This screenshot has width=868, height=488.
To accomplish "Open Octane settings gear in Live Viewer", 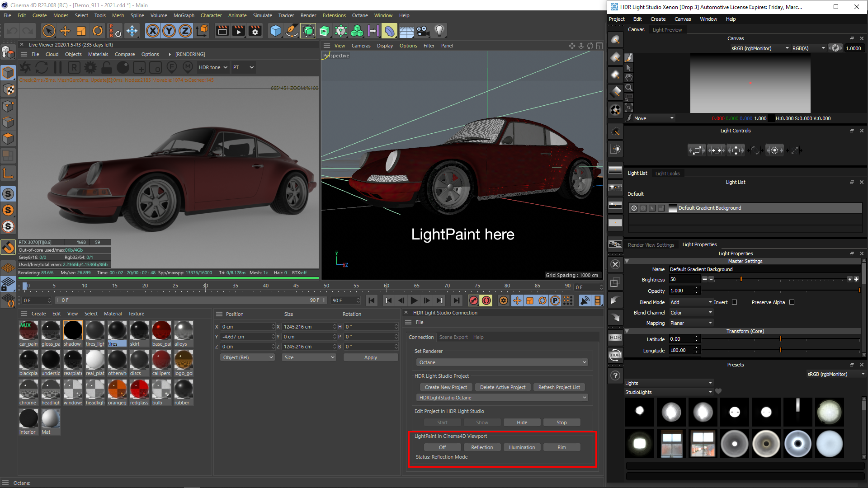I will 90,67.
